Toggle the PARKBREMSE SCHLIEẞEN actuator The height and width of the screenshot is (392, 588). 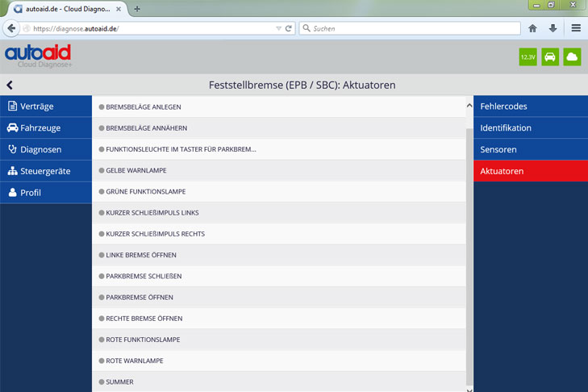[x=144, y=276]
